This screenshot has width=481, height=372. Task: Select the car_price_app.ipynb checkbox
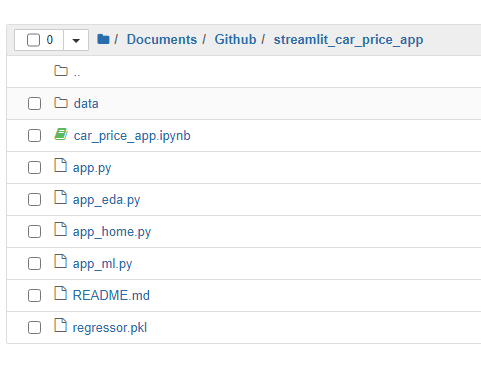34,135
